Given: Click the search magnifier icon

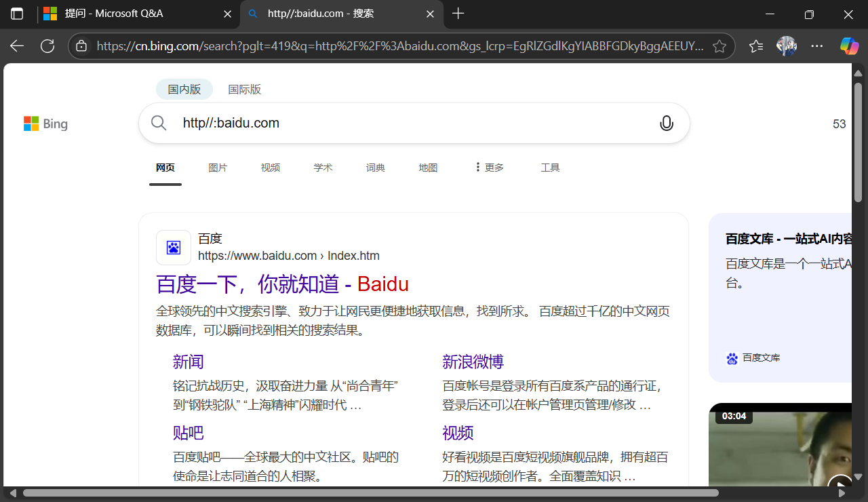Looking at the screenshot, I should (x=158, y=123).
